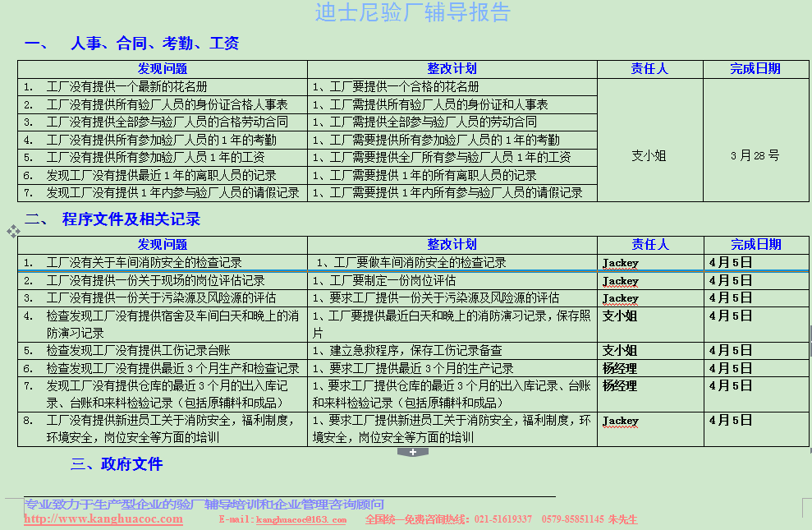Click heading 程序文件及相关记录
This screenshot has width=812, height=530.
[x=131, y=219]
